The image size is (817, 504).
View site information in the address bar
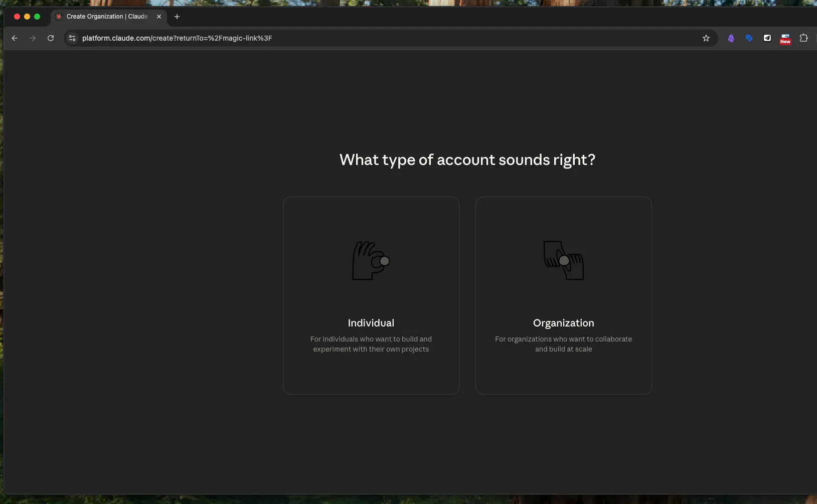coord(72,38)
